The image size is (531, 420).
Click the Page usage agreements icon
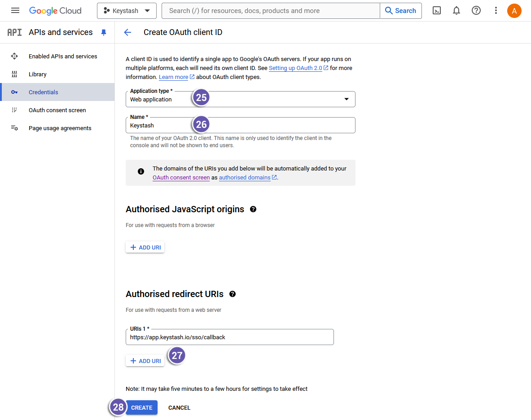click(14, 128)
